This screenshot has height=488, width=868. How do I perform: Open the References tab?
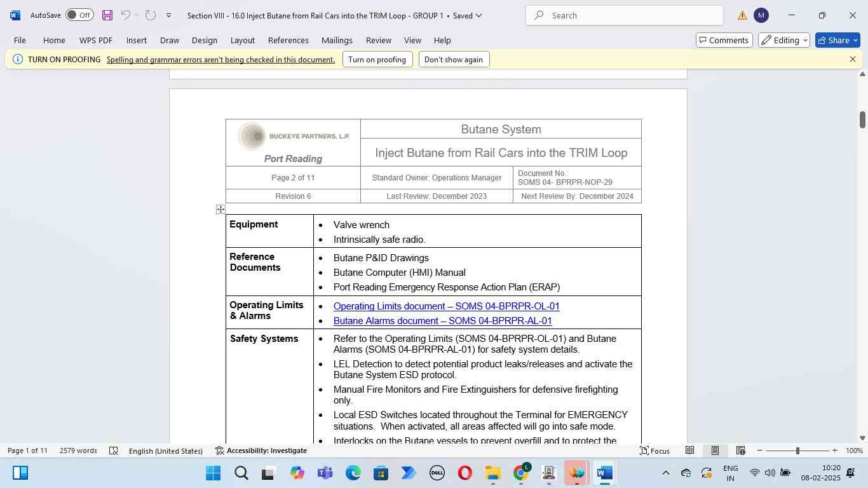tap(288, 40)
